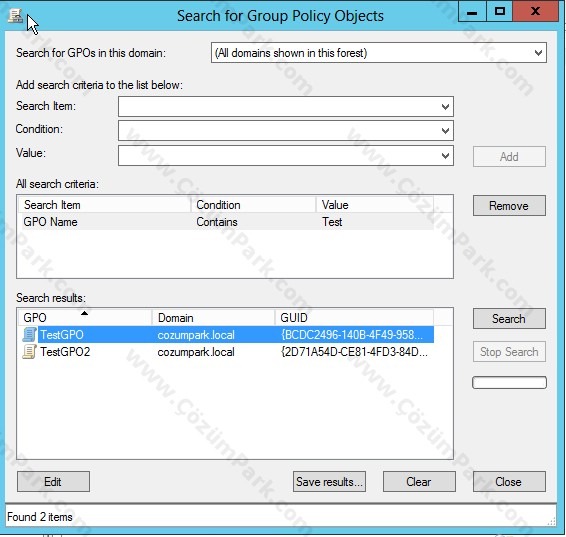Click the GUID column header
566x537 pixels.
point(354,318)
